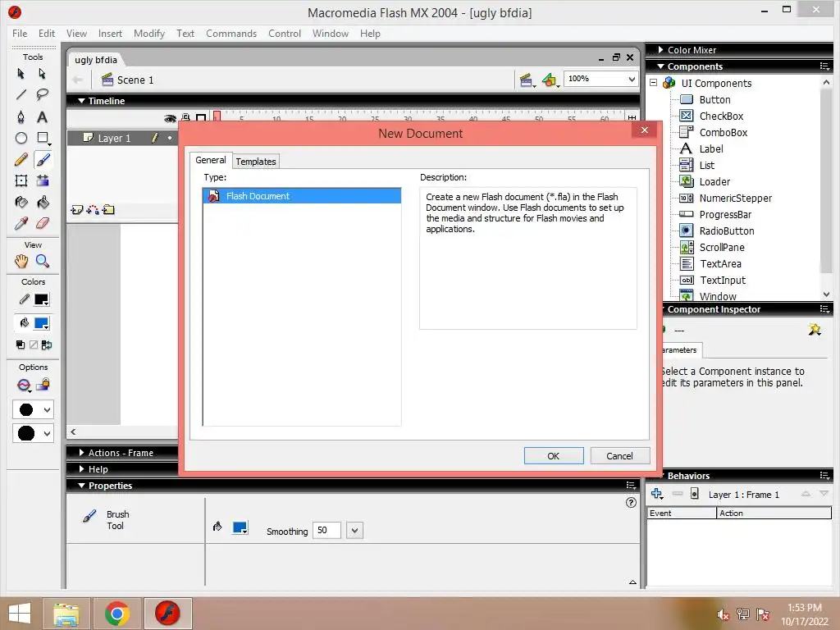Image resolution: width=840 pixels, height=630 pixels.
Task: Pick the Ink Bottle tool
Action: click(21, 203)
